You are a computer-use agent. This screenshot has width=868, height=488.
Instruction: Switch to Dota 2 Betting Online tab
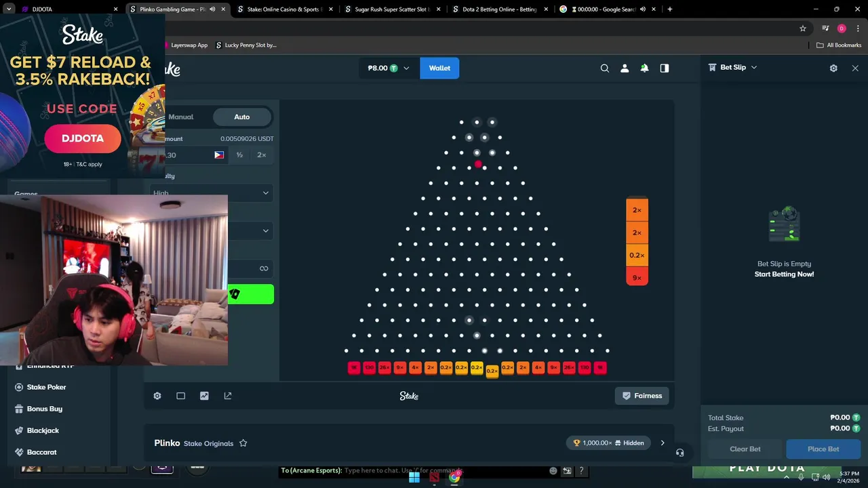[500, 9]
